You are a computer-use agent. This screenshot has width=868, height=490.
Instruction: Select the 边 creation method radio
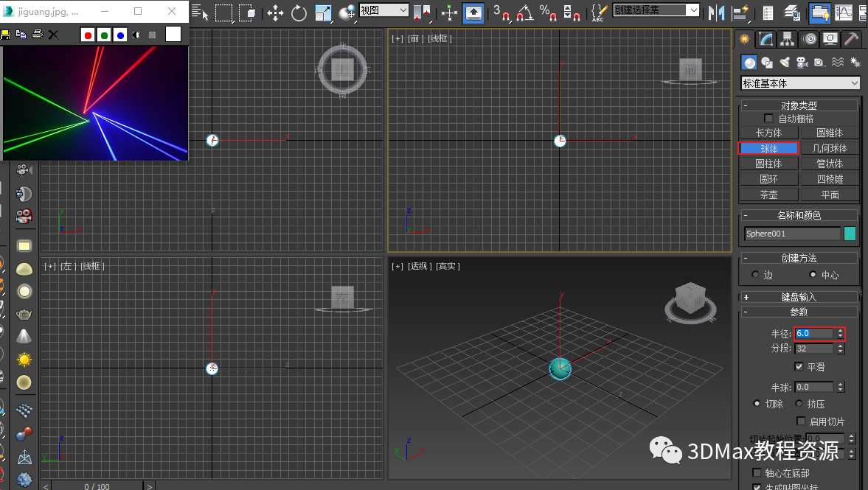pyautogui.click(x=755, y=275)
